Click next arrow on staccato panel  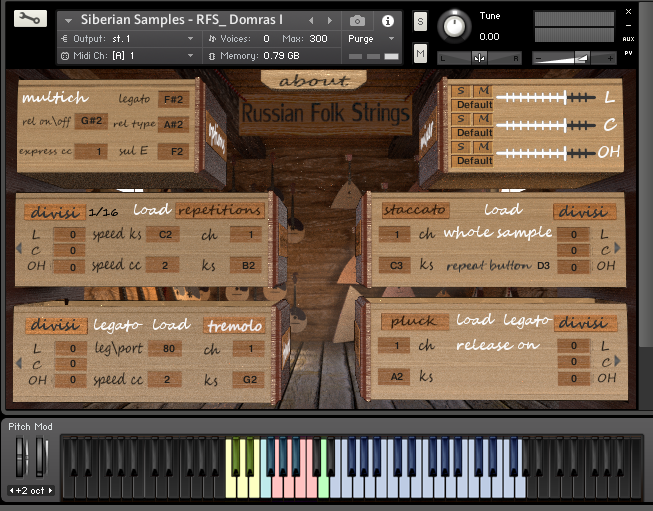point(617,247)
